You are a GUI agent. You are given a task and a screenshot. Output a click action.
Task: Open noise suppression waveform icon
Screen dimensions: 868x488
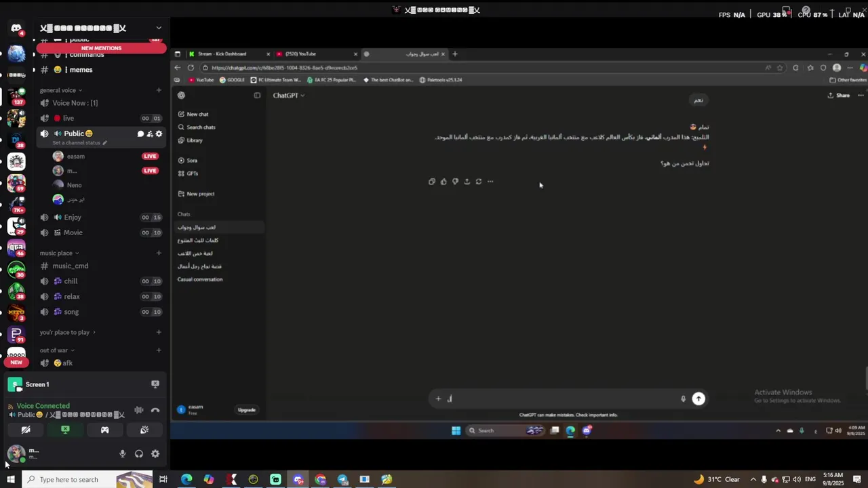click(138, 410)
